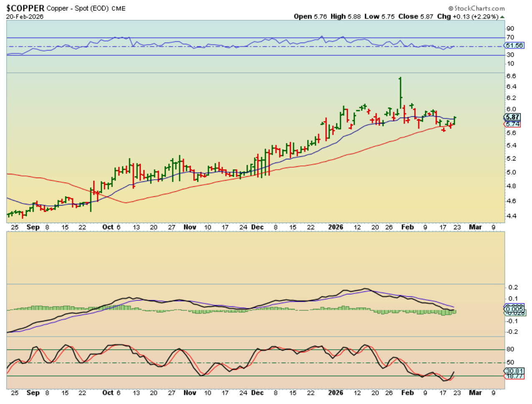Click the High 5.88 readout

pyautogui.click(x=345, y=17)
